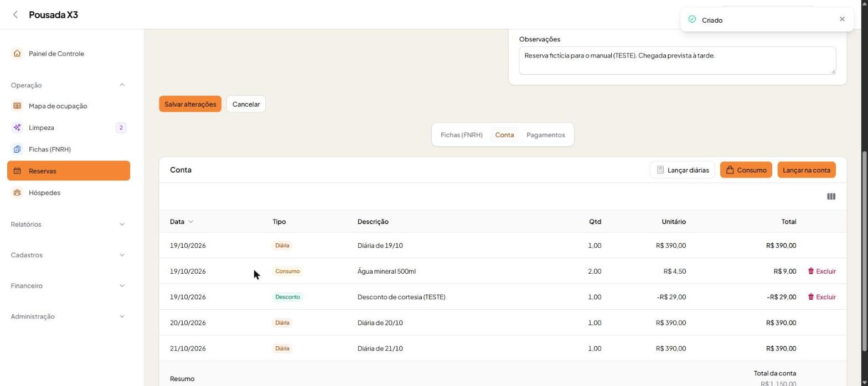
Task: Dismiss the Criado notification
Action: 842,19
